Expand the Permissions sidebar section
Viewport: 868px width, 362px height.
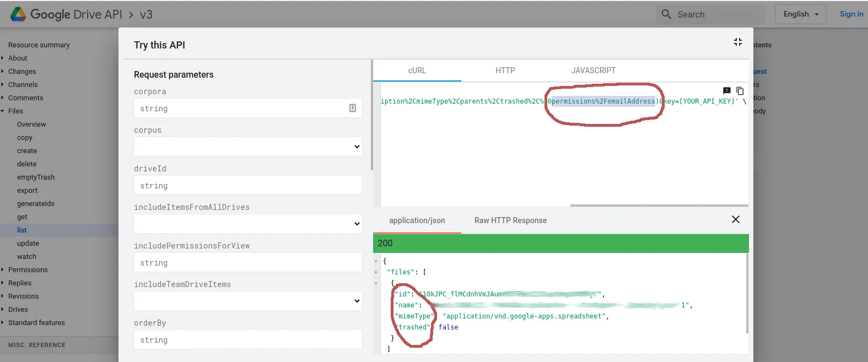point(3,269)
